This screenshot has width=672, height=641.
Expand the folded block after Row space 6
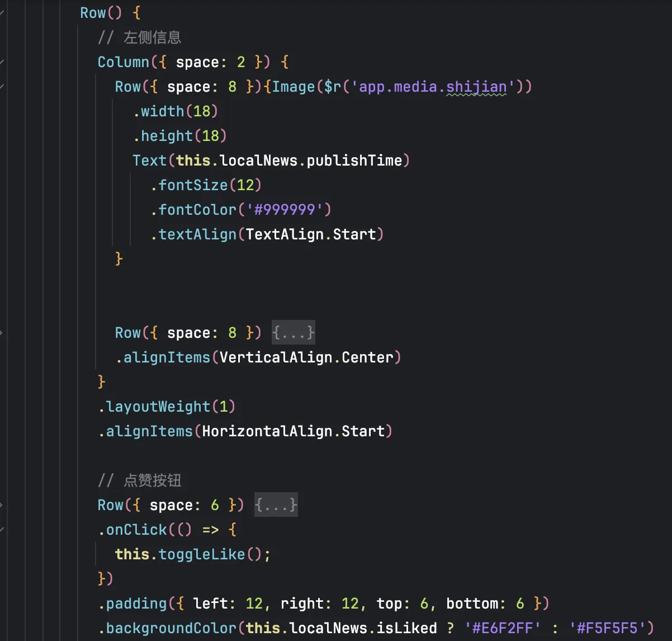(x=276, y=505)
